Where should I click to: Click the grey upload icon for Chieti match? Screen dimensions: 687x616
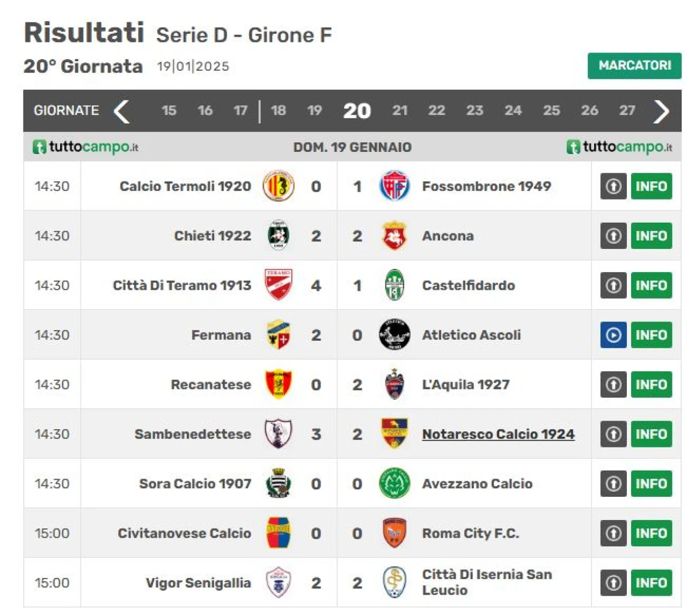613,236
